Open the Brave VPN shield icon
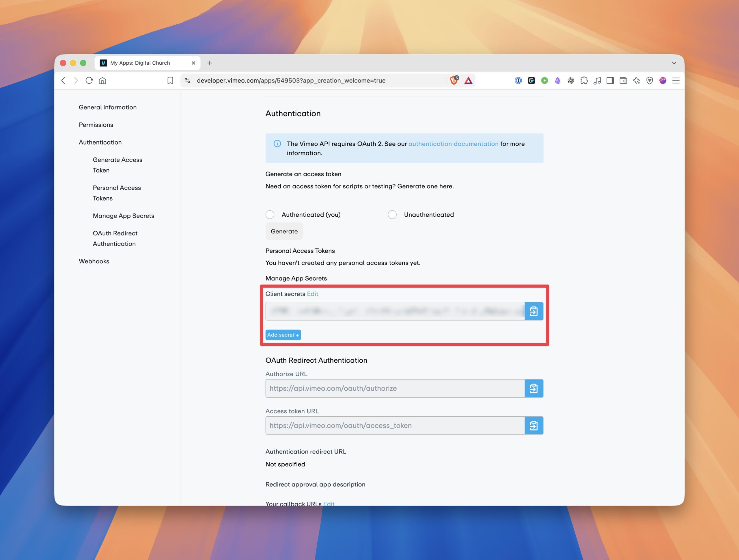 [x=650, y=80]
